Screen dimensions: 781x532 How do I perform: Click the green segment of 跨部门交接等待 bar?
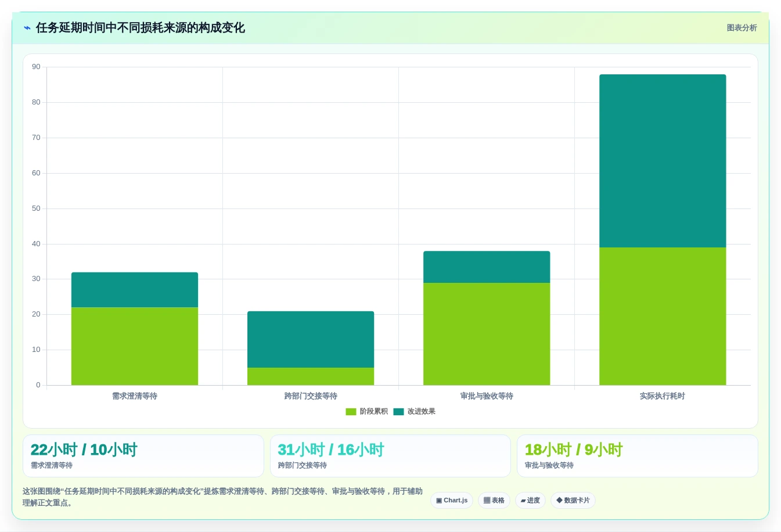click(311, 376)
